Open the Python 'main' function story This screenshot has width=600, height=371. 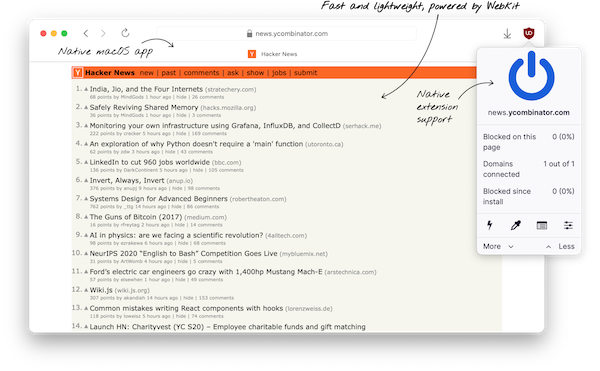click(196, 144)
